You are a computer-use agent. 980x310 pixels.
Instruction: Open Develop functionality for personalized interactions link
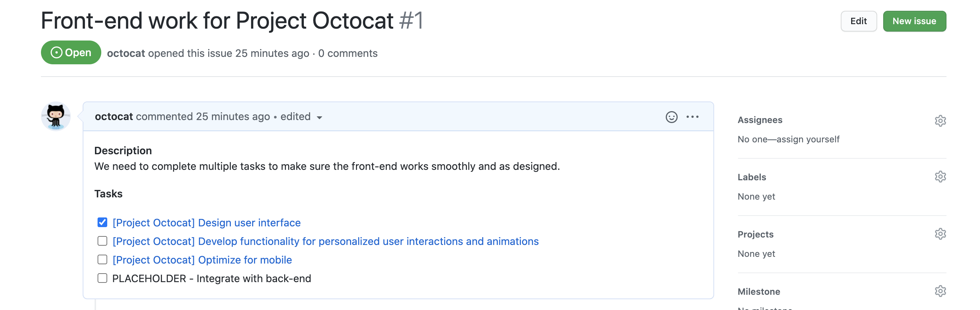pos(325,241)
